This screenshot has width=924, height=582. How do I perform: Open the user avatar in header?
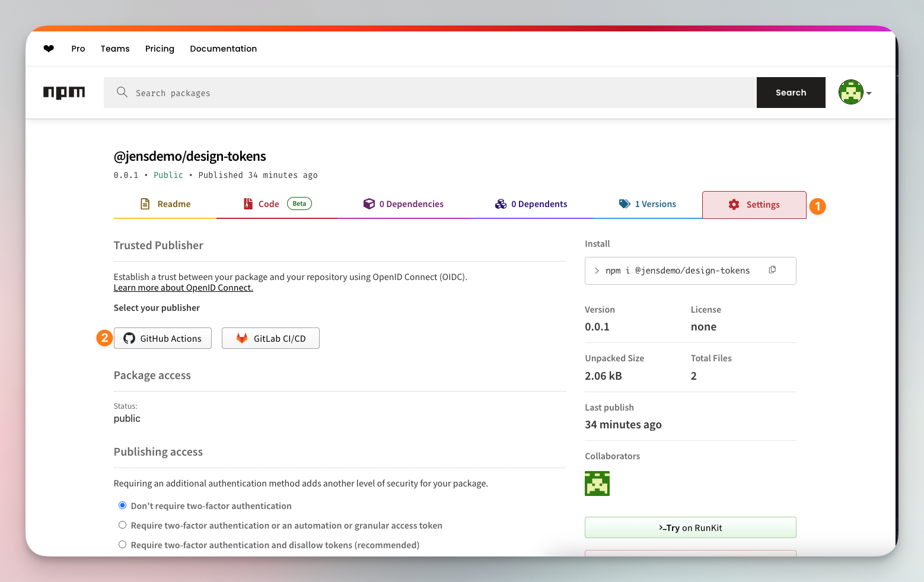[x=851, y=92]
